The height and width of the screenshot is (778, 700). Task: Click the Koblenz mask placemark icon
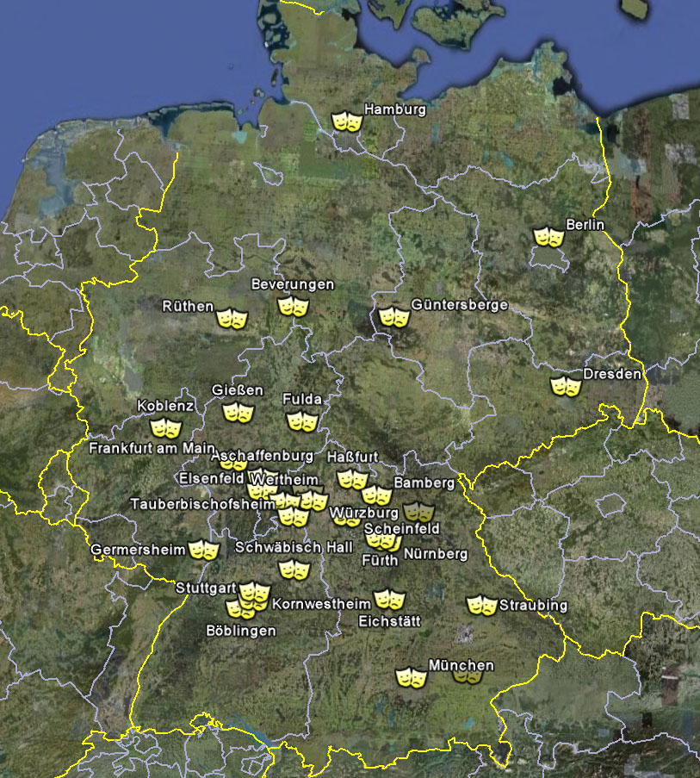[x=166, y=426]
